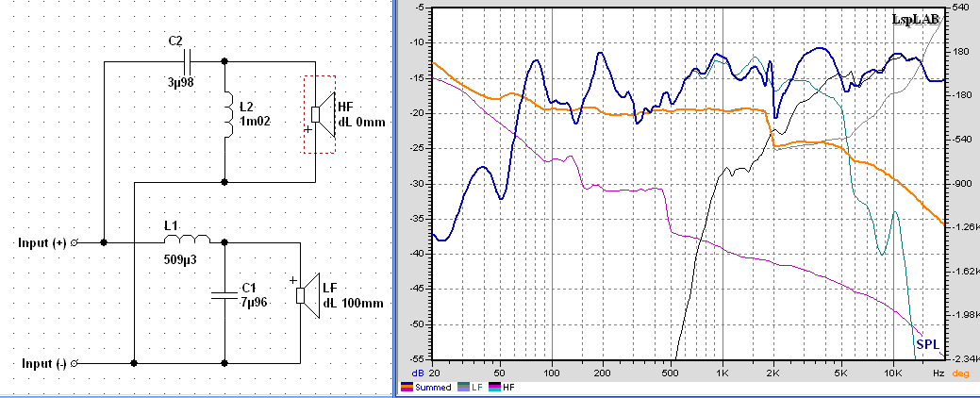The height and width of the screenshot is (398, 980).
Task: Click the Input (-) terminal node
Action: tap(75, 363)
